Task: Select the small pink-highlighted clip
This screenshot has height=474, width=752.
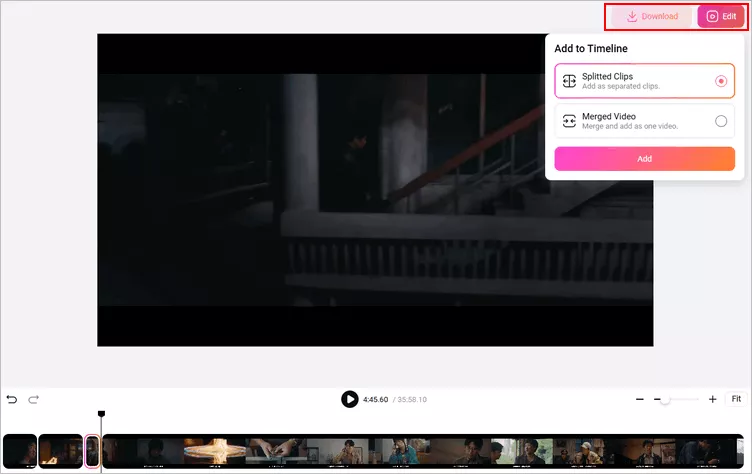Action: 93,451
